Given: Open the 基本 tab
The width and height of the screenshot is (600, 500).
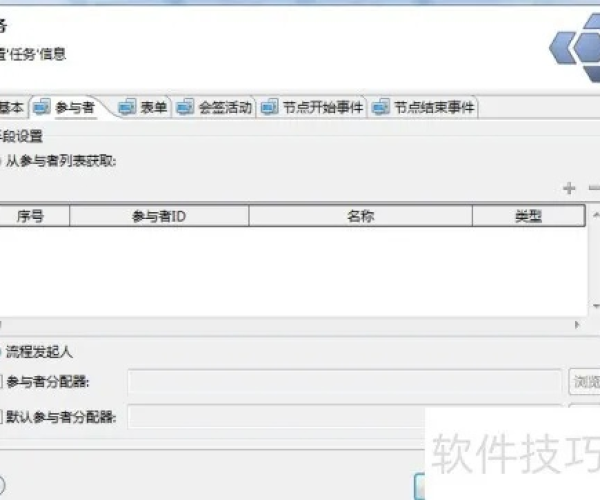Looking at the screenshot, I should (11, 107).
